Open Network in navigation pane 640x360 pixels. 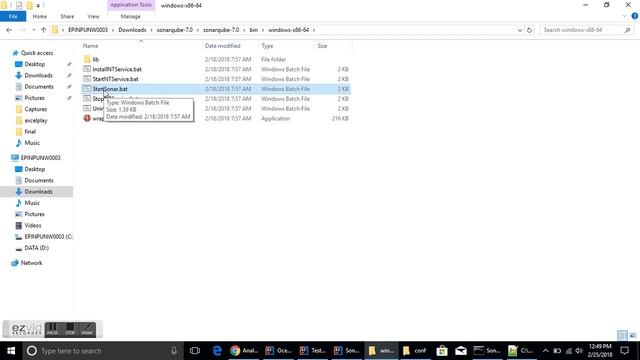[x=31, y=263]
